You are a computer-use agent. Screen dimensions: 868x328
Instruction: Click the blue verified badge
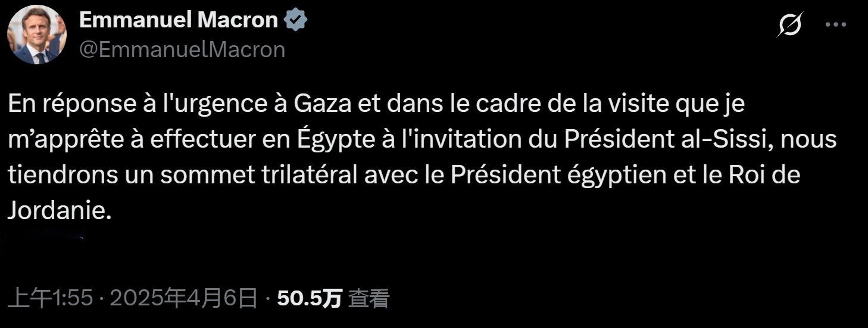296,20
